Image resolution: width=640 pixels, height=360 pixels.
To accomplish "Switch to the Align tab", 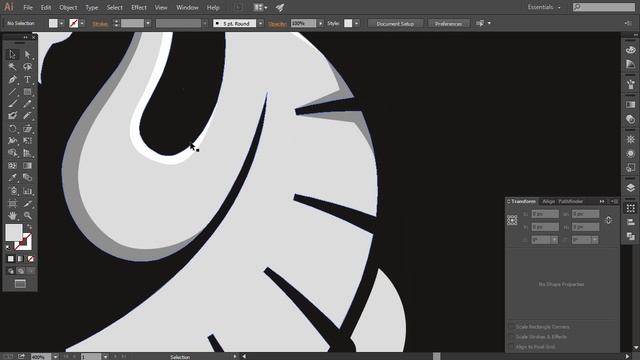I will [x=549, y=202].
